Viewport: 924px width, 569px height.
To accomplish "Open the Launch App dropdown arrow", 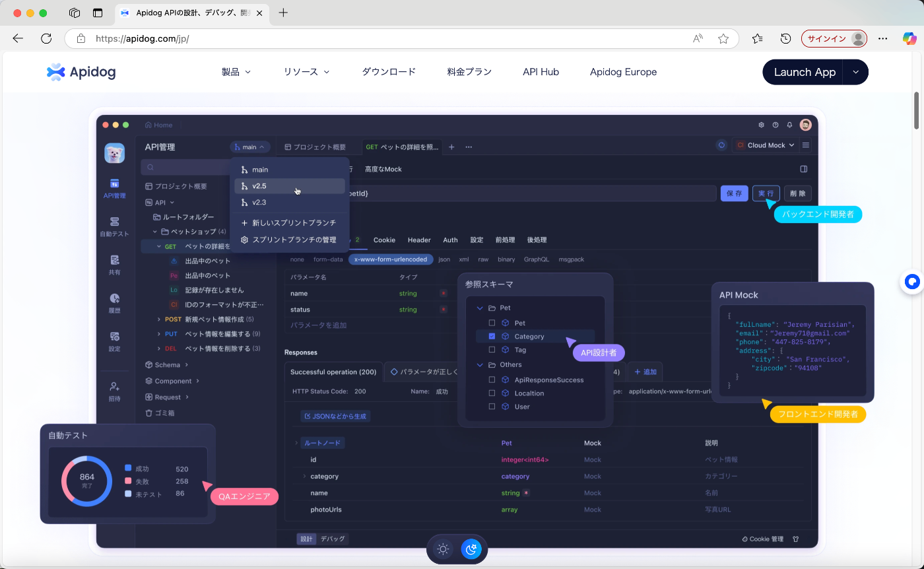I will tap(855, 72).
